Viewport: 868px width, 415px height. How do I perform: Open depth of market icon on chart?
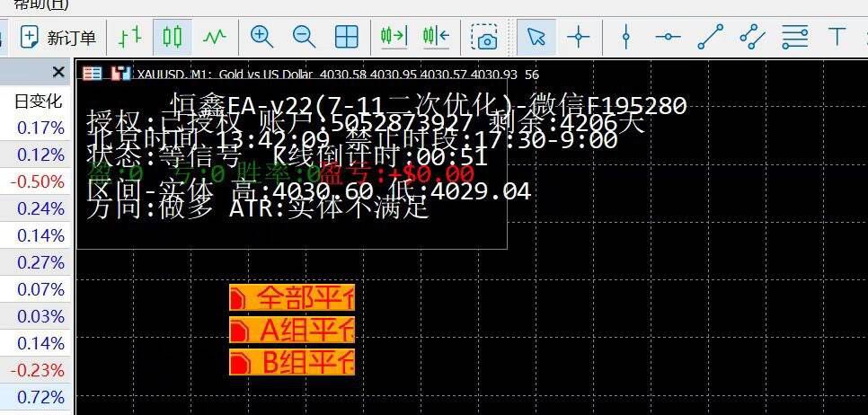(120, 74)
